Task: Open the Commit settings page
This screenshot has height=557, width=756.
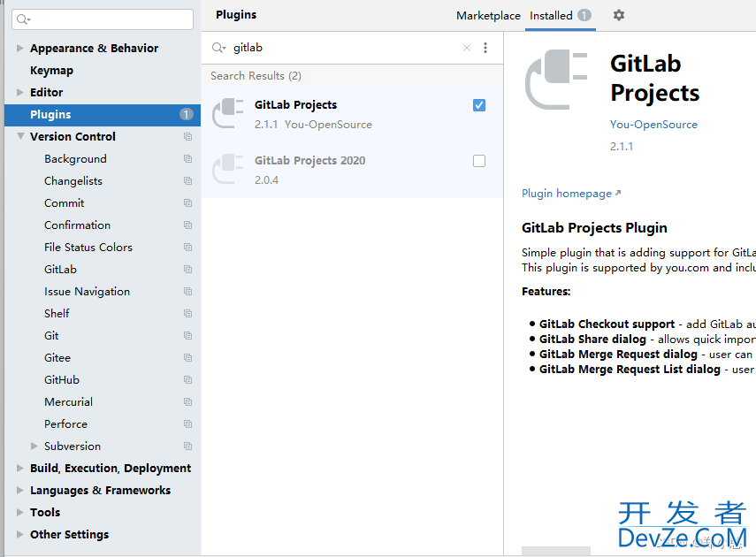Action: click(x=65, y=203)
